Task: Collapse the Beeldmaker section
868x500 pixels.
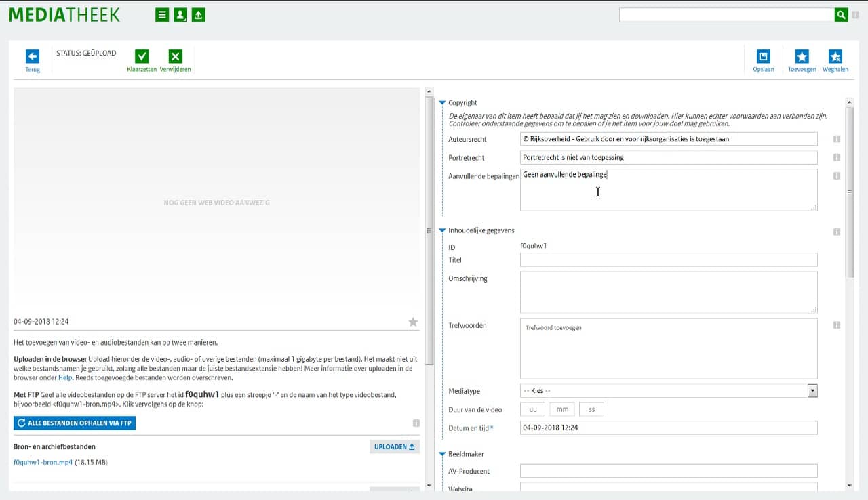Action: [x=442, y=454]
